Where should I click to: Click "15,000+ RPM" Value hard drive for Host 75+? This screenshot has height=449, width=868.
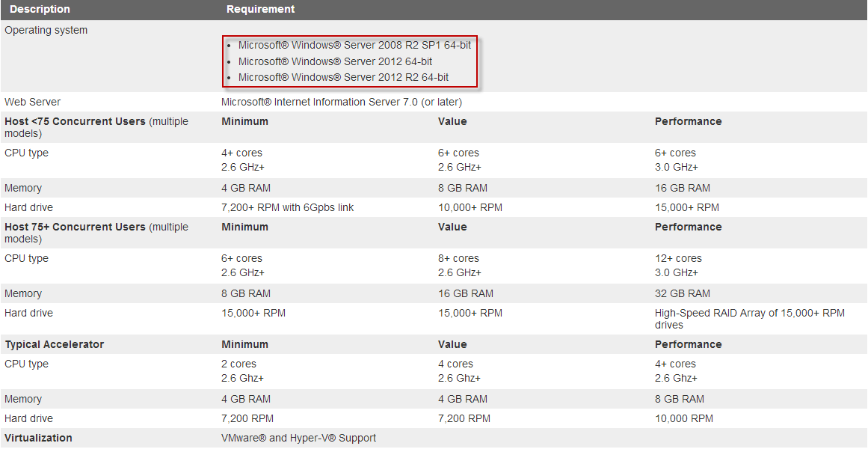470,314
